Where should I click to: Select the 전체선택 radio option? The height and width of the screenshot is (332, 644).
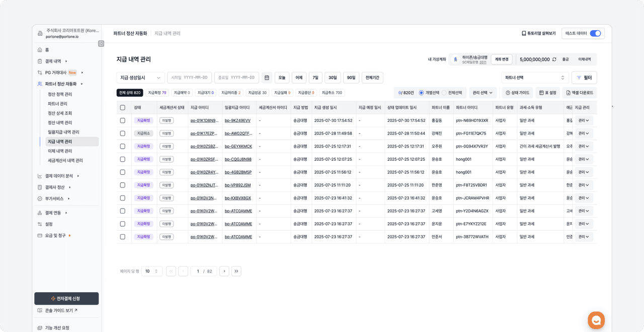pyautogui.click(x=444, y=93)
